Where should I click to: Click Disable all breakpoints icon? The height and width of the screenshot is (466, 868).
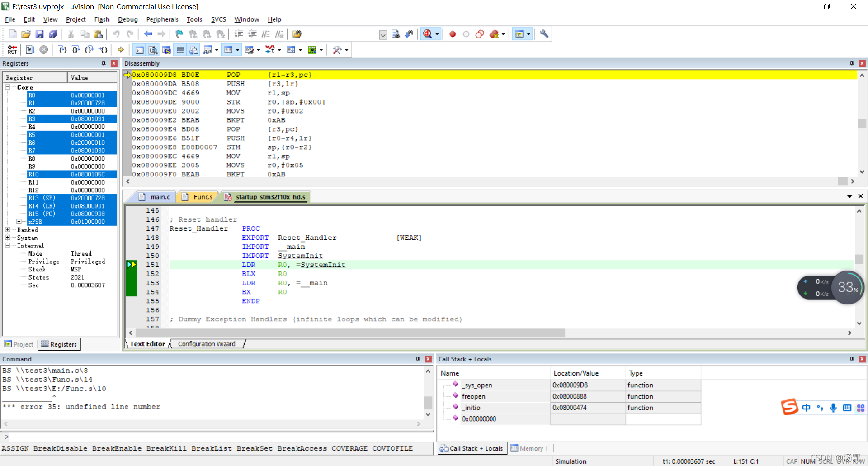click(480, 34)
